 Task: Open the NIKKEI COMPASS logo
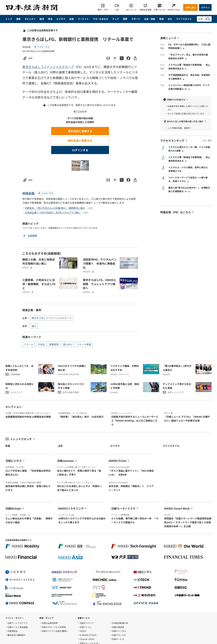(20, 603)
